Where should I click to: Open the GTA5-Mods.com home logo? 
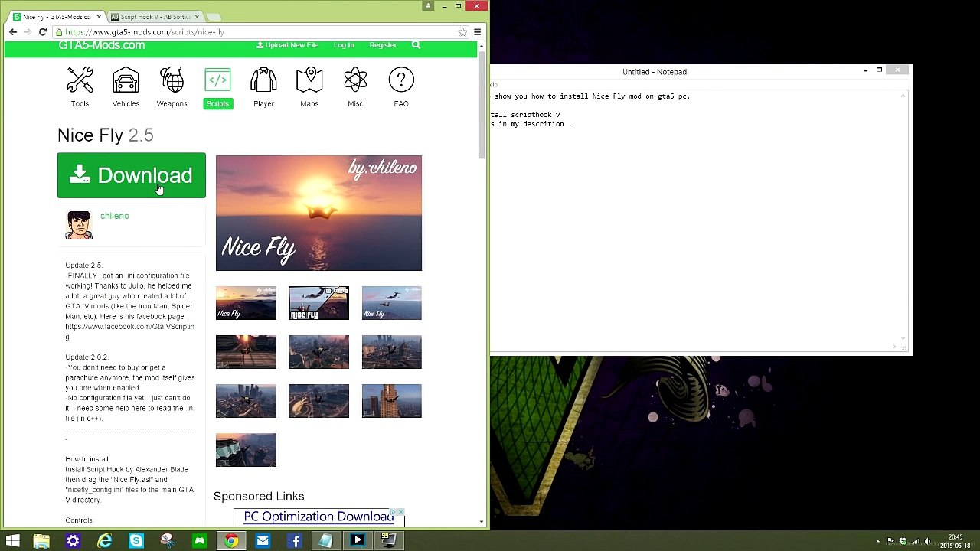(x=102, y=45)
